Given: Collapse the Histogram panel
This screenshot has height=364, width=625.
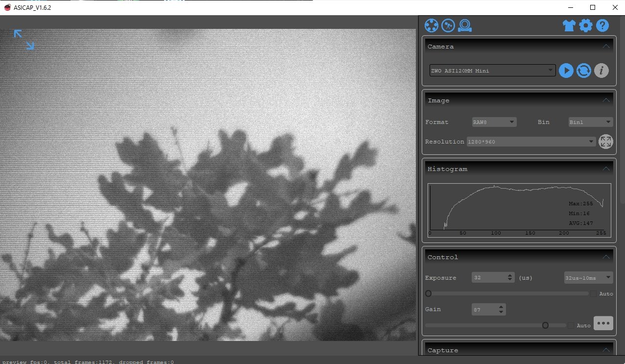Looking at the screenshot, I should point(606,169).
